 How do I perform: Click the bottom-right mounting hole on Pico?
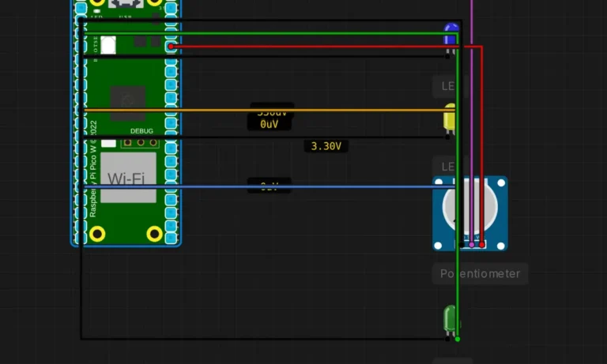coord(154,234)
